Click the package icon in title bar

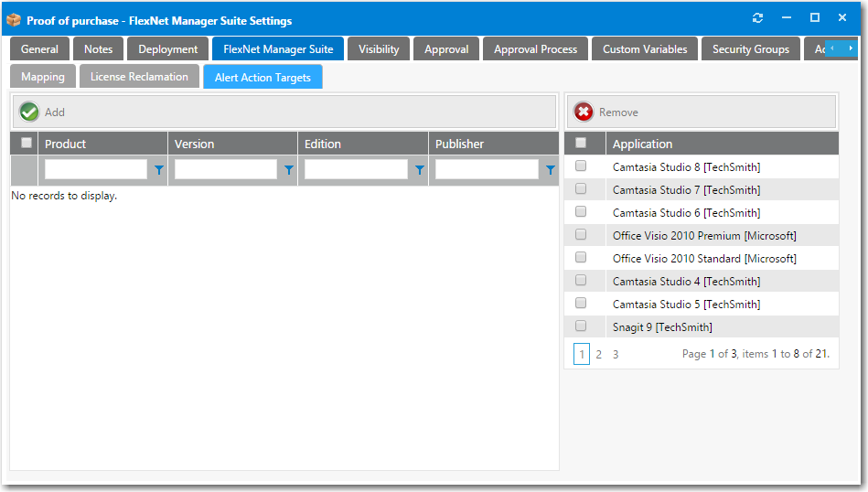14,19
